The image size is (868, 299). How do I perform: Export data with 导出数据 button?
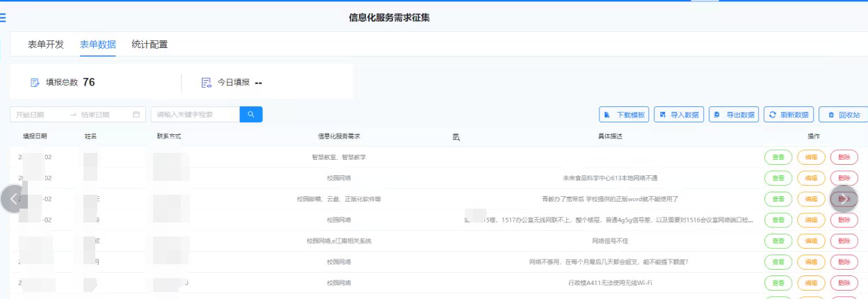pos(734,115)
